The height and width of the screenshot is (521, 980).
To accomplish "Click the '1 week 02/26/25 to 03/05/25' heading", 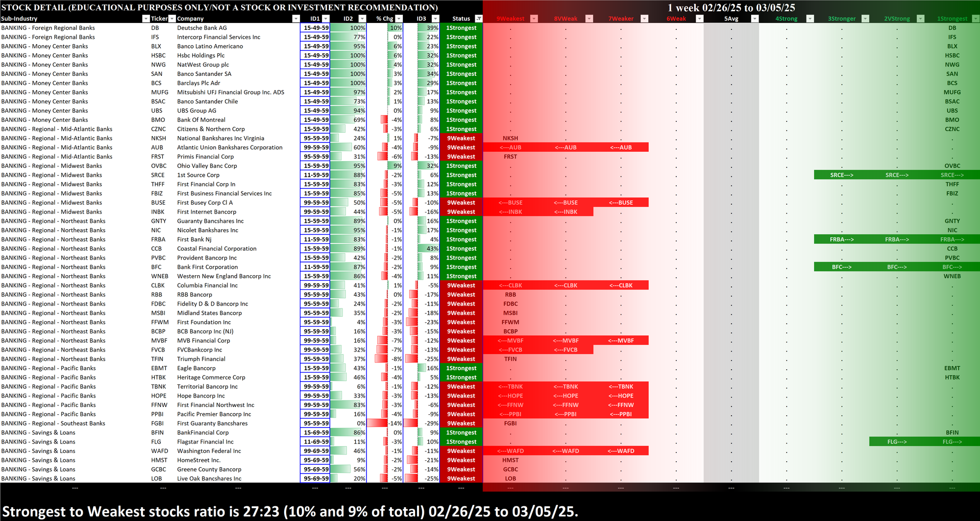I will pos(731,7).
